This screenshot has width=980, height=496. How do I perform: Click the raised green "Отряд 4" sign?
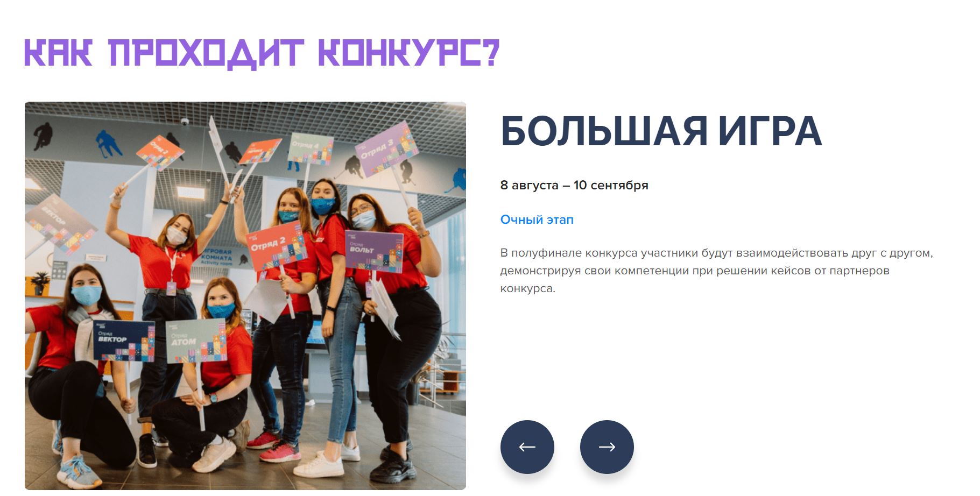[x=310, y=149]
